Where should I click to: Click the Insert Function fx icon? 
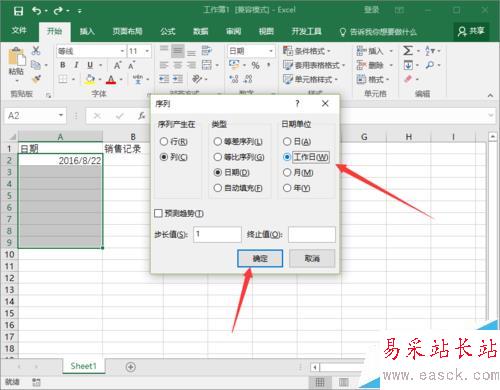click(x=142, y=116)
